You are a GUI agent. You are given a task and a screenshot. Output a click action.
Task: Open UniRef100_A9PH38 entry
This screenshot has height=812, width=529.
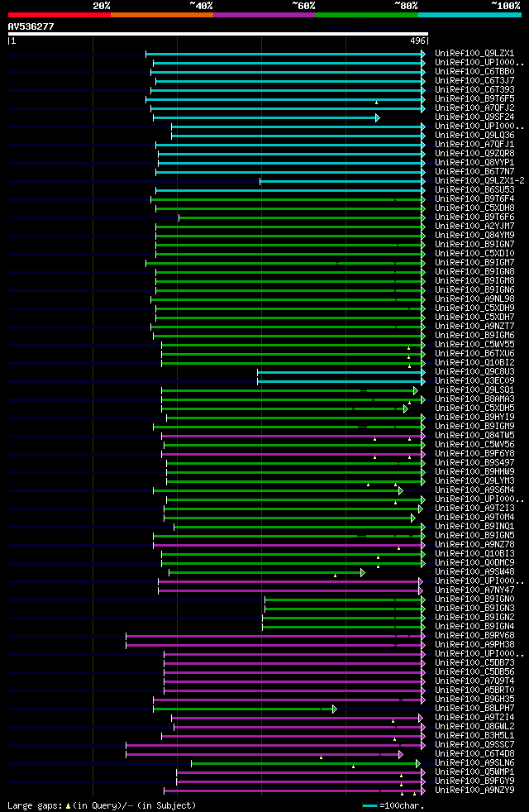click(474, 645)
